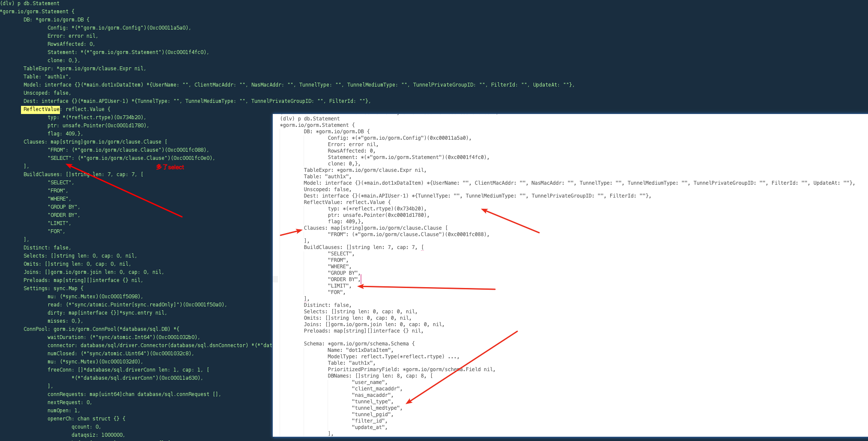Click "DBNames: []string len: 8" line
The width and height of the screenshot is (868, 441).
coord(380,376)
